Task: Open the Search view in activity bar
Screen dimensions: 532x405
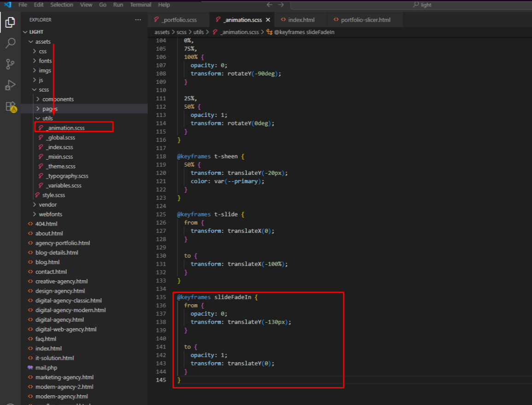Action: pos(10,43)
